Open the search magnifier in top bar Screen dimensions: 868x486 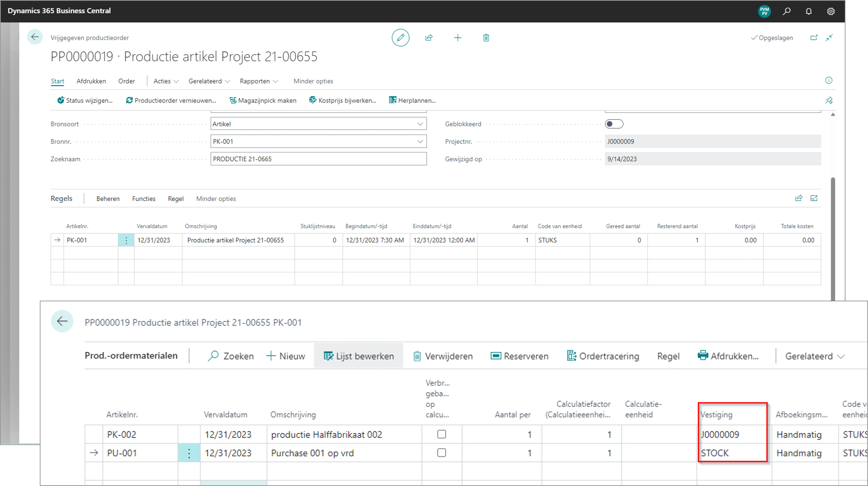click(x=786, y=11)
